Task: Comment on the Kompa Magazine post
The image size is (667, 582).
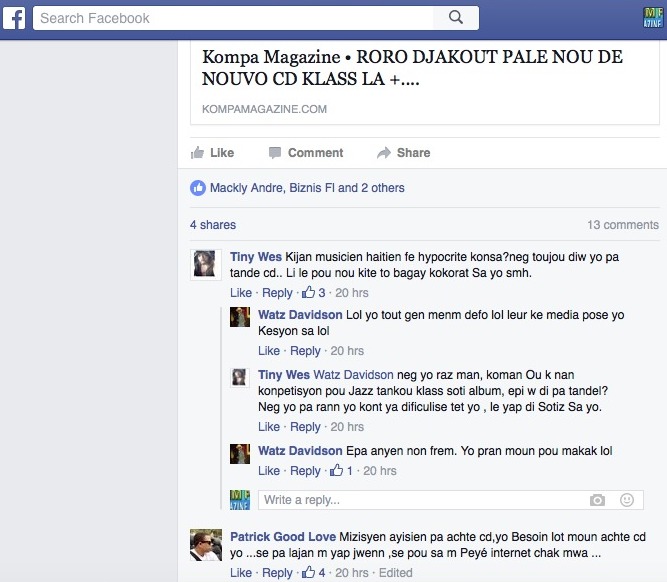Action: point(306,153)
